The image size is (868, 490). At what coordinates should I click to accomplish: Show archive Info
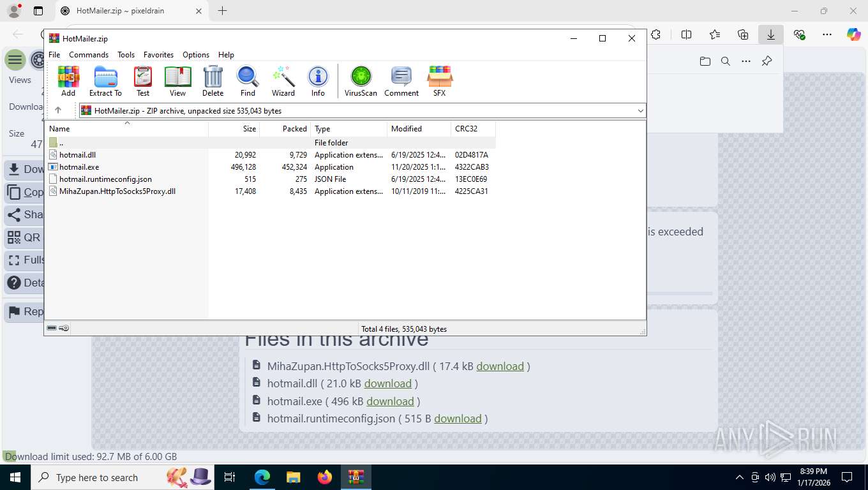[318, 81]
